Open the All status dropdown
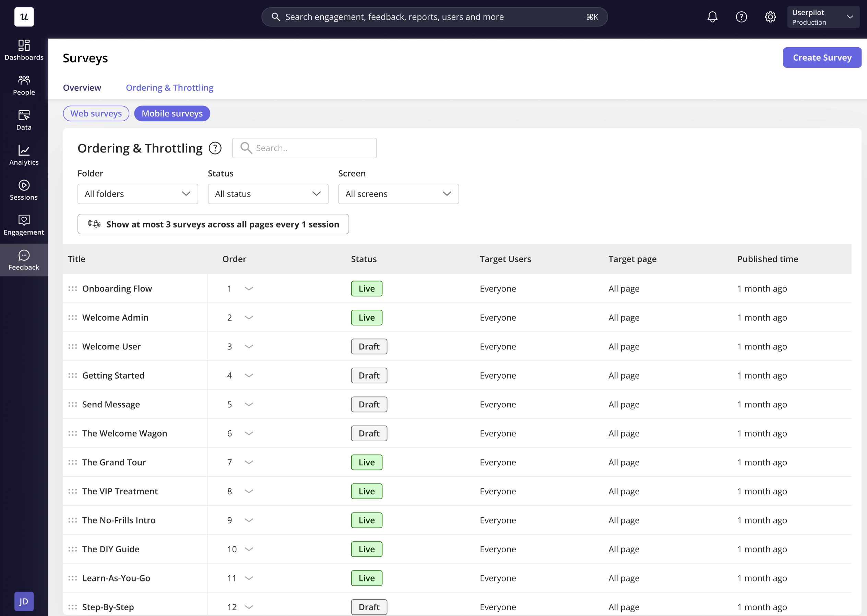867x616 pixels. 268,194
